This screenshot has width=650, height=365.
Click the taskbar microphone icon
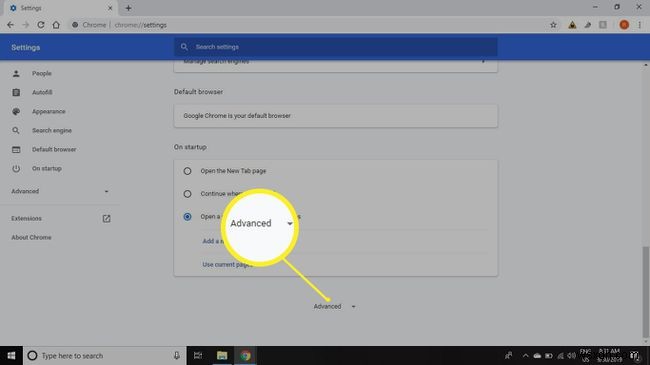[177, 355]
